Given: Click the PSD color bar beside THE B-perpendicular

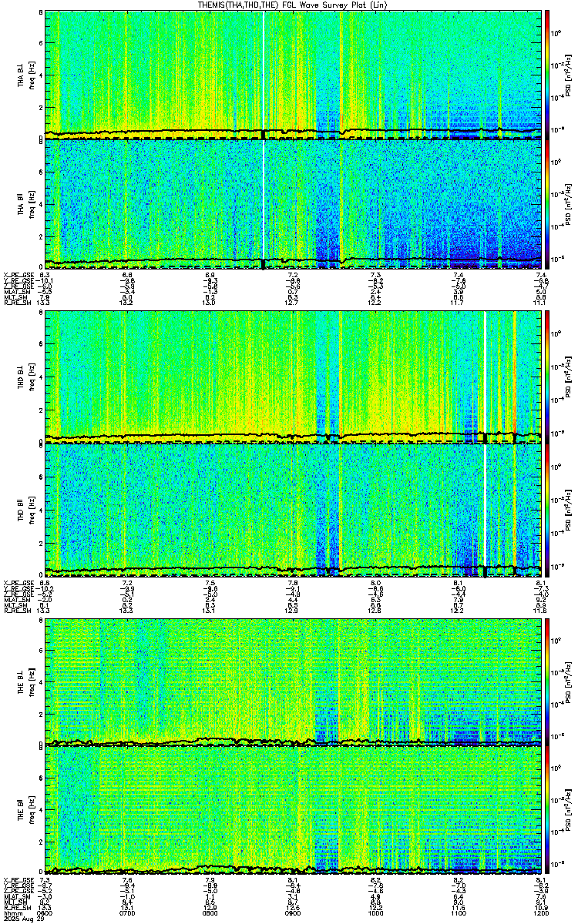Looking at the screenshot, I should (x=548, y=682).
